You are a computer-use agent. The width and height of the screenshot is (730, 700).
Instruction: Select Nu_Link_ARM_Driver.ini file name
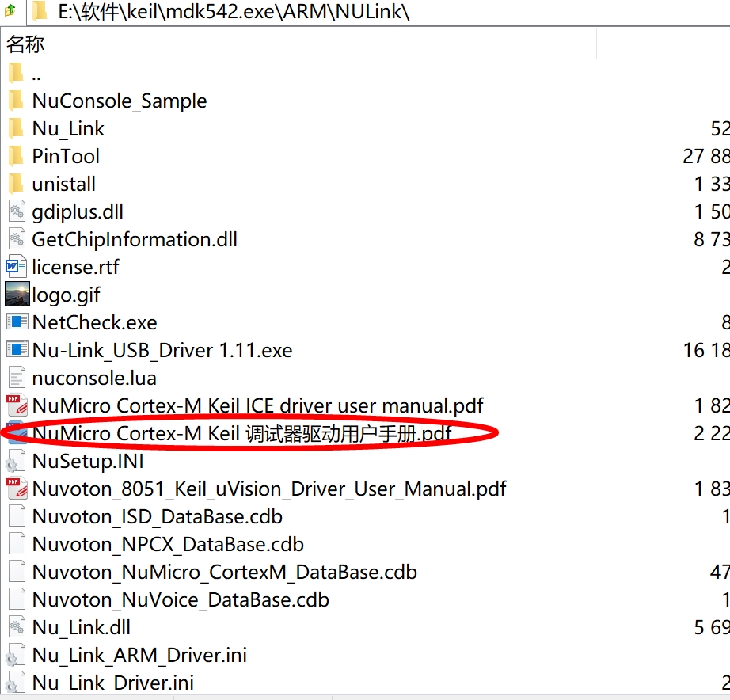coord(139,656)
